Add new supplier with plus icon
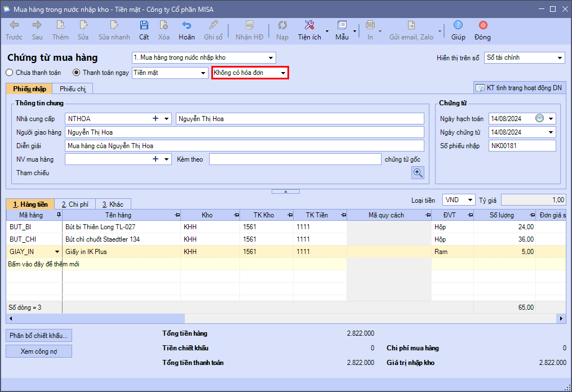 (156, 119)
